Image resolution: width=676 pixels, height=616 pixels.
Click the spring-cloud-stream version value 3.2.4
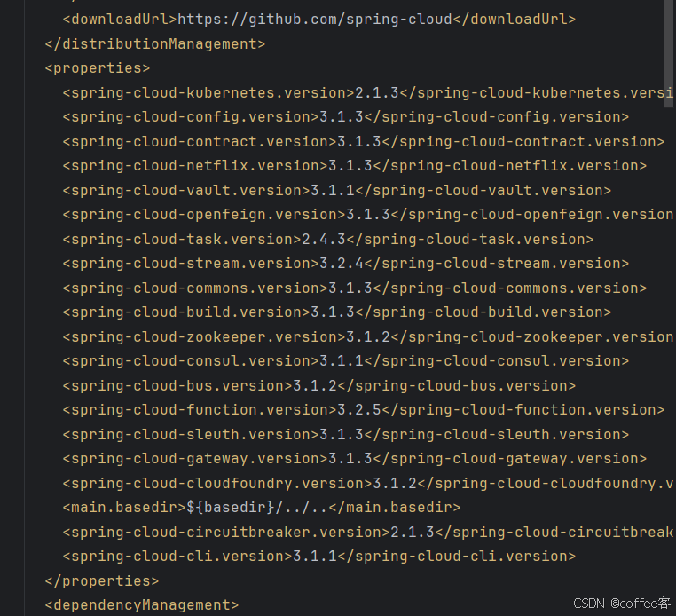[342, 263]
